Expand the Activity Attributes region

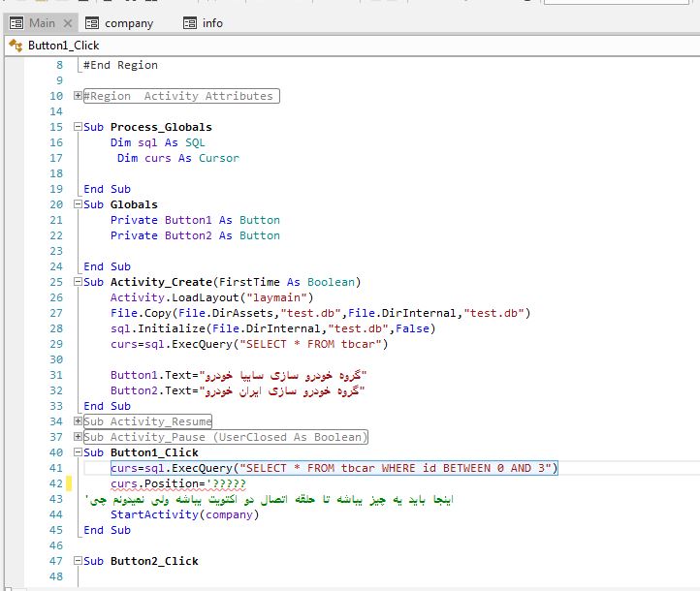coord(78,96)
